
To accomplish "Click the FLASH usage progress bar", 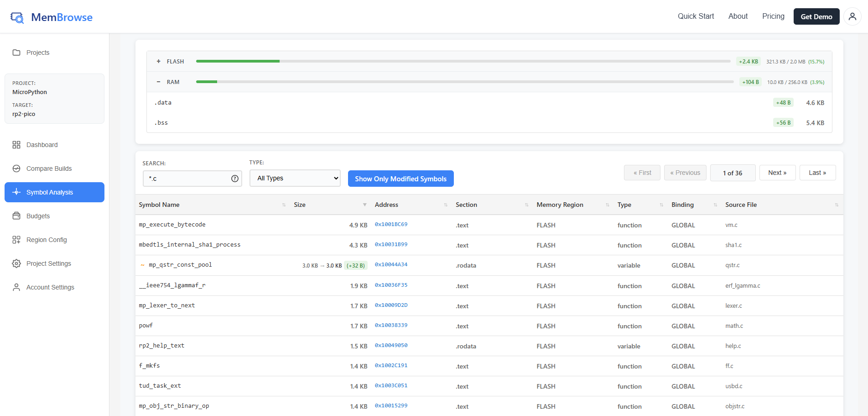I will [463, 61].
